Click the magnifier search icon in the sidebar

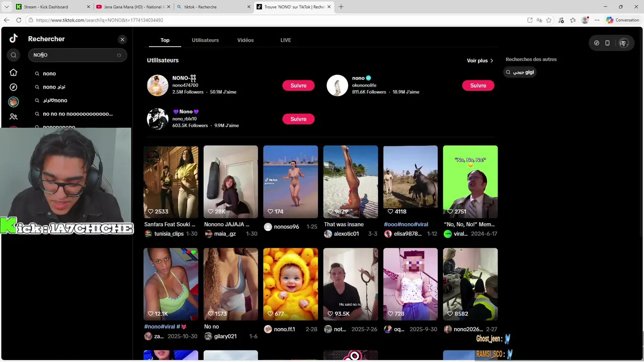pyautogui.click(x=14, y=55)
